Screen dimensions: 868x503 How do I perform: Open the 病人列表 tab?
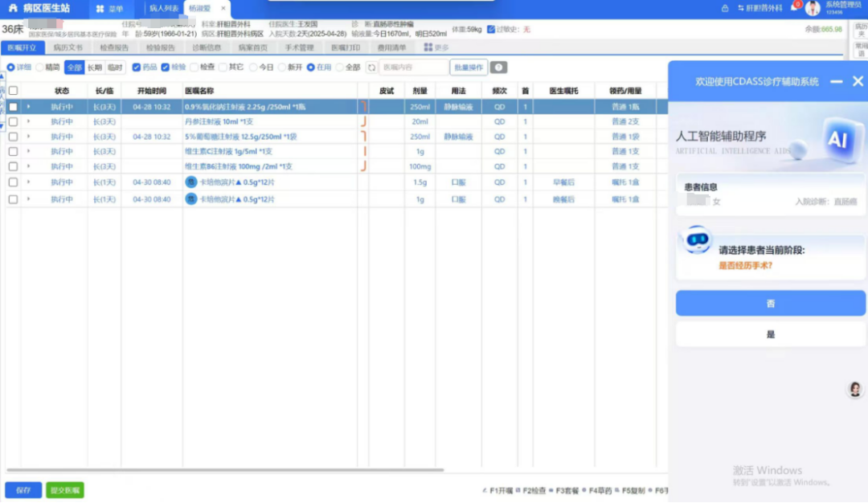pyautogui.click(x=164, y=9)
